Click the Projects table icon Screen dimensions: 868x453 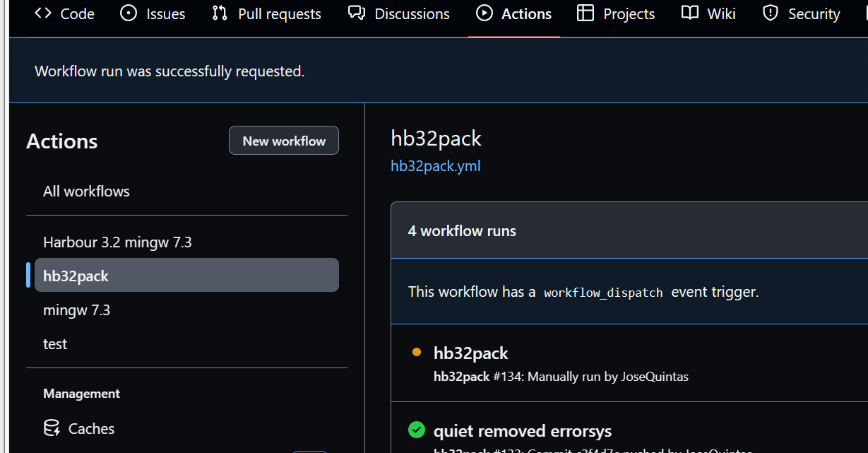pos(585,13)
